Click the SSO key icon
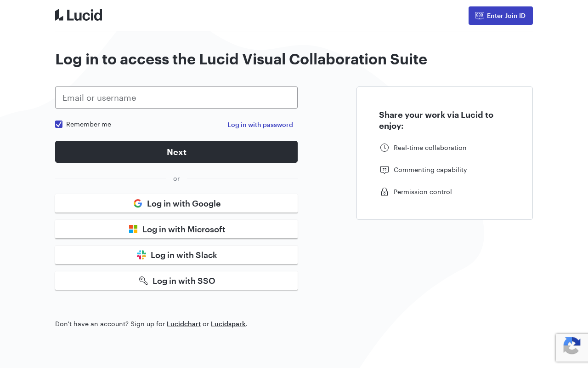This screenshot has height=368, width=588. (x=143, y=281)
